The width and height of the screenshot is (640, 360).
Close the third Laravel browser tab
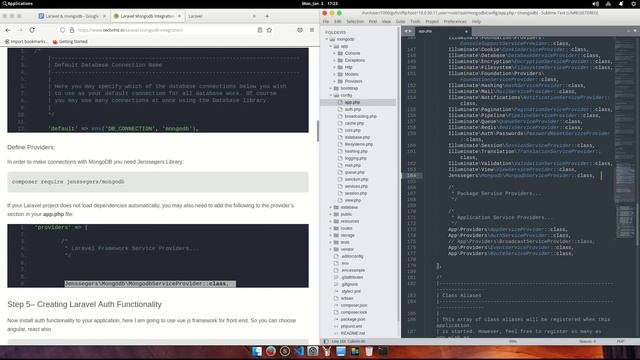[254, 16]
